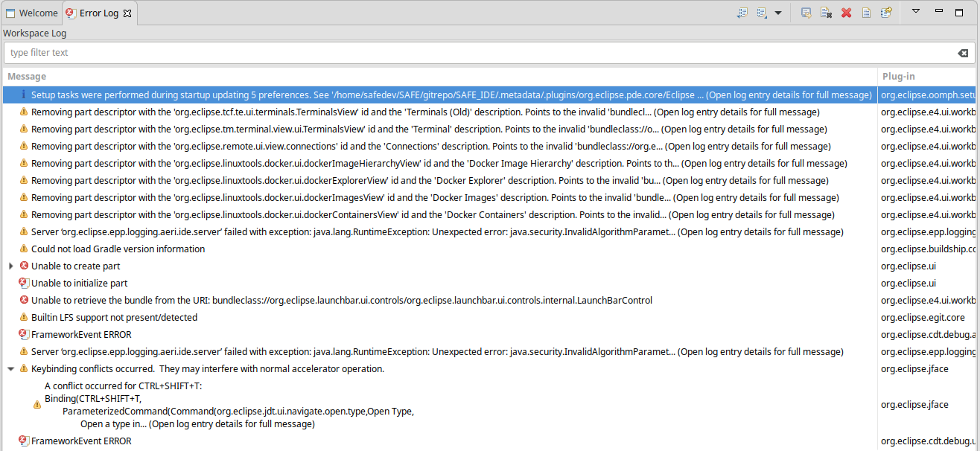Clear the filter text with the X icon

point(963,53)
